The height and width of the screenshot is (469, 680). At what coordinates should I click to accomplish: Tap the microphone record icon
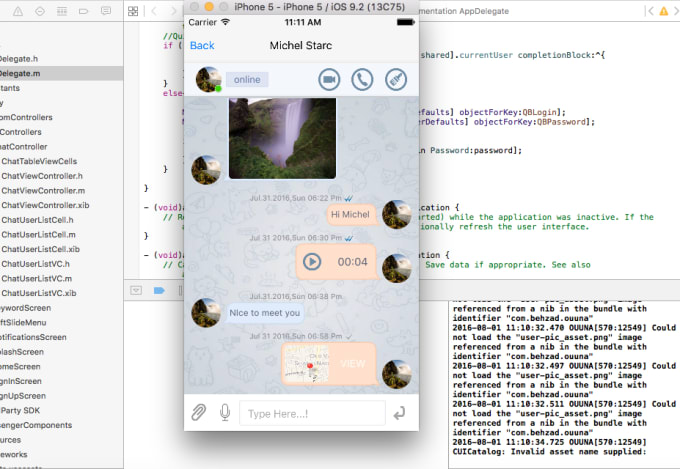point(225,413)
